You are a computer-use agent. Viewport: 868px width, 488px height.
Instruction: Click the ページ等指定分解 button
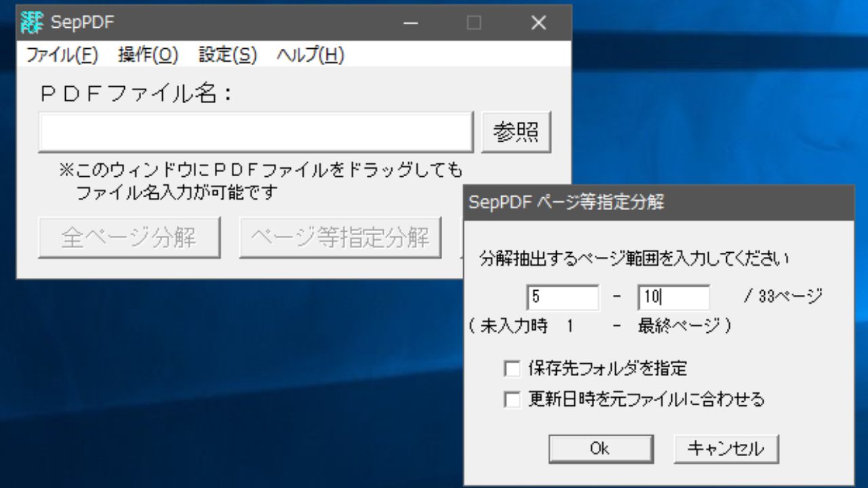340,237
